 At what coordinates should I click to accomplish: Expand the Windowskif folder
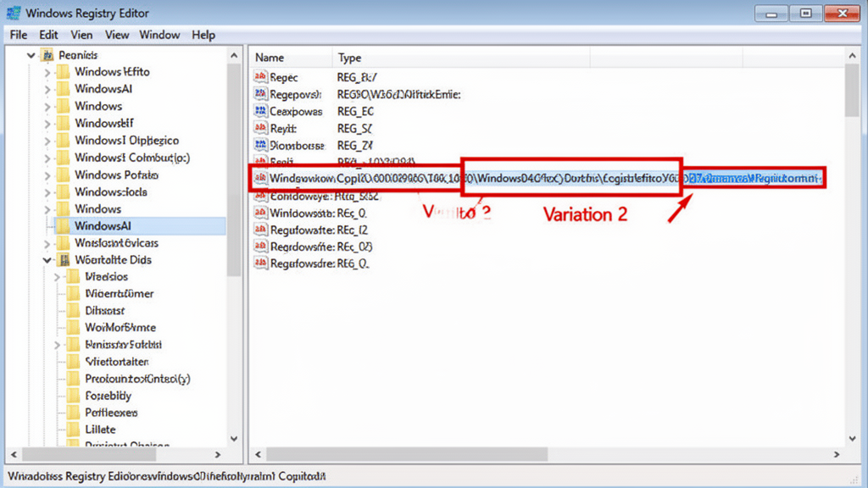click(x=47, y=124)
